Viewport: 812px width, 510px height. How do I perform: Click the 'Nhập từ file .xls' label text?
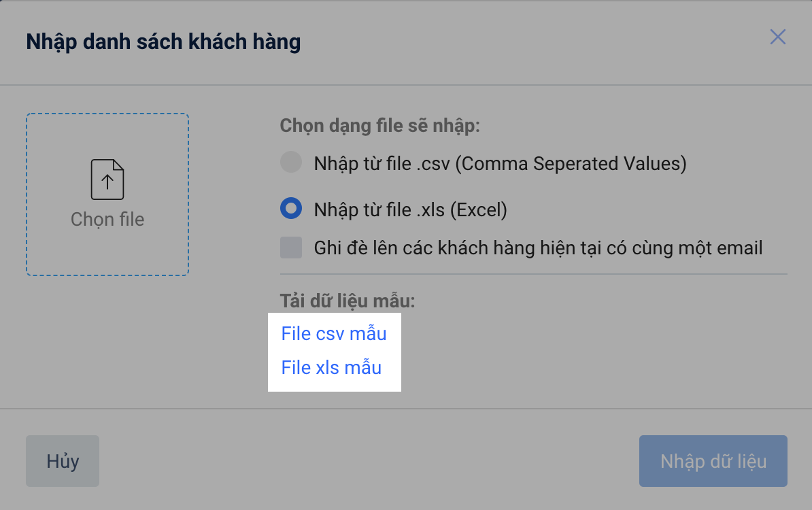378,209
